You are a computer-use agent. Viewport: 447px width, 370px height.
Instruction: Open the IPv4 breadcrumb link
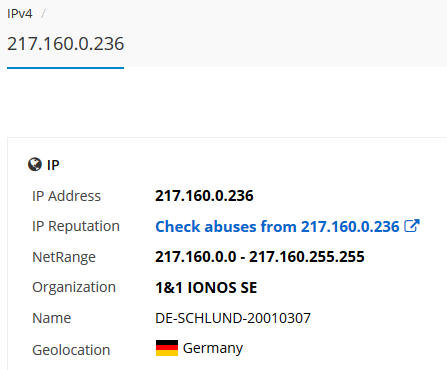[x=20, y=14]
